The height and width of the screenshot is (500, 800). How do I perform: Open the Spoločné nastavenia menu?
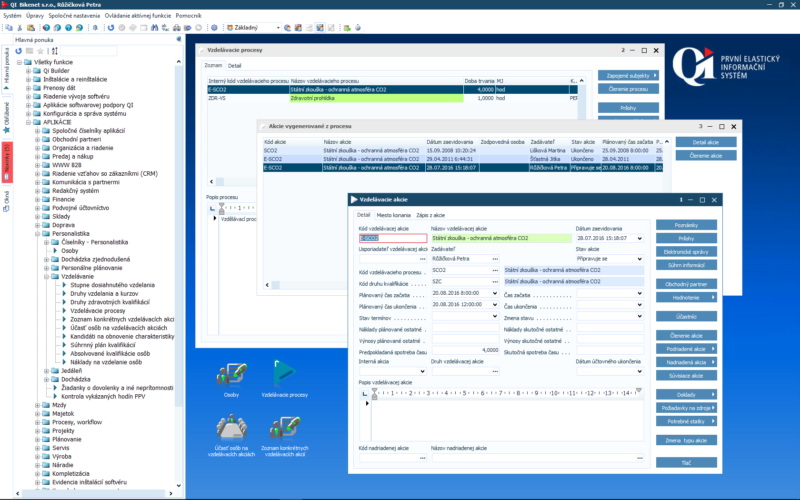(x=73, y=15)
